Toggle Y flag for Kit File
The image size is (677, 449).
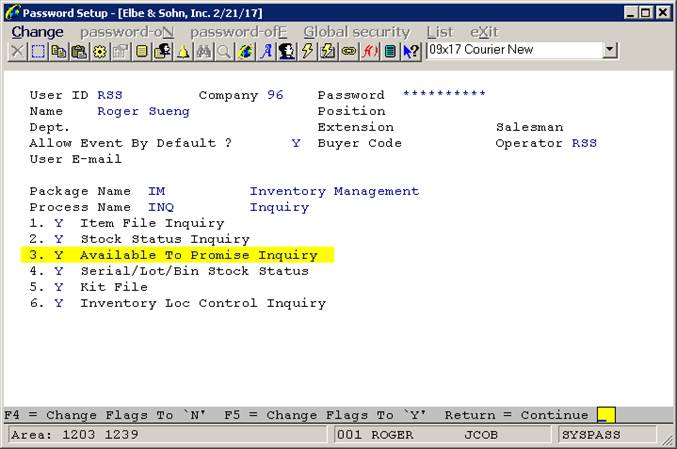tap(59, 287)
